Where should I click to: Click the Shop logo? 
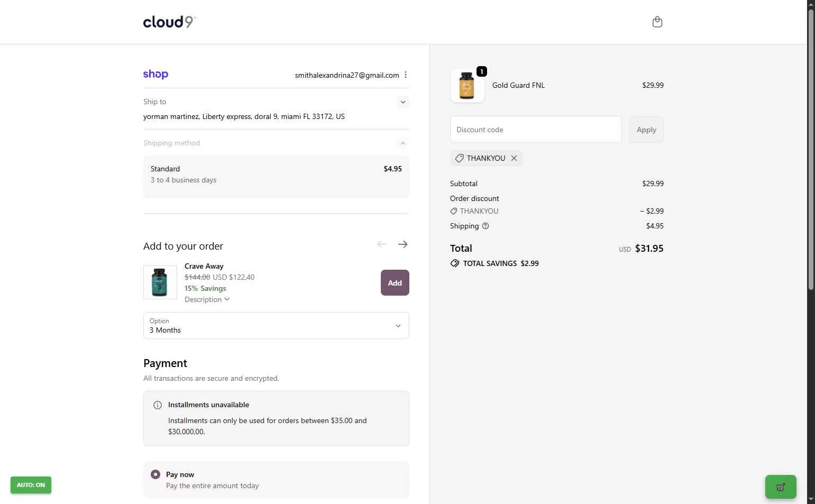(x=155, y=75)
